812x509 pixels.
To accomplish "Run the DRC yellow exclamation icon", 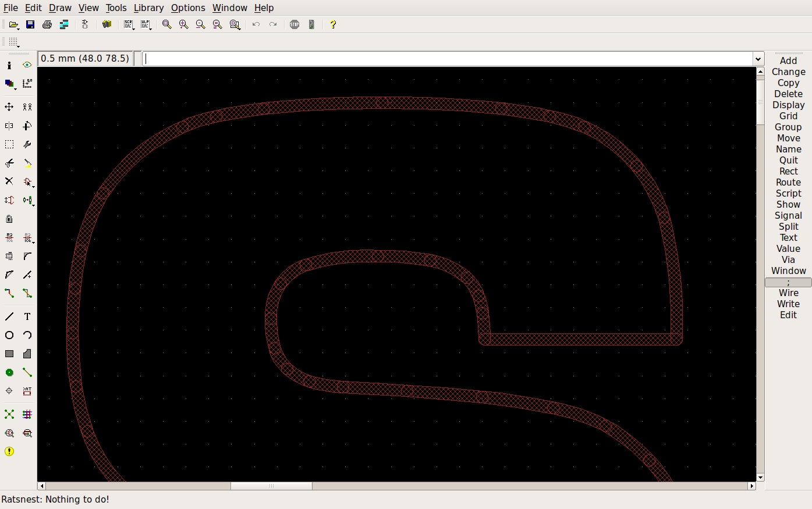I will tap(9, 451).
